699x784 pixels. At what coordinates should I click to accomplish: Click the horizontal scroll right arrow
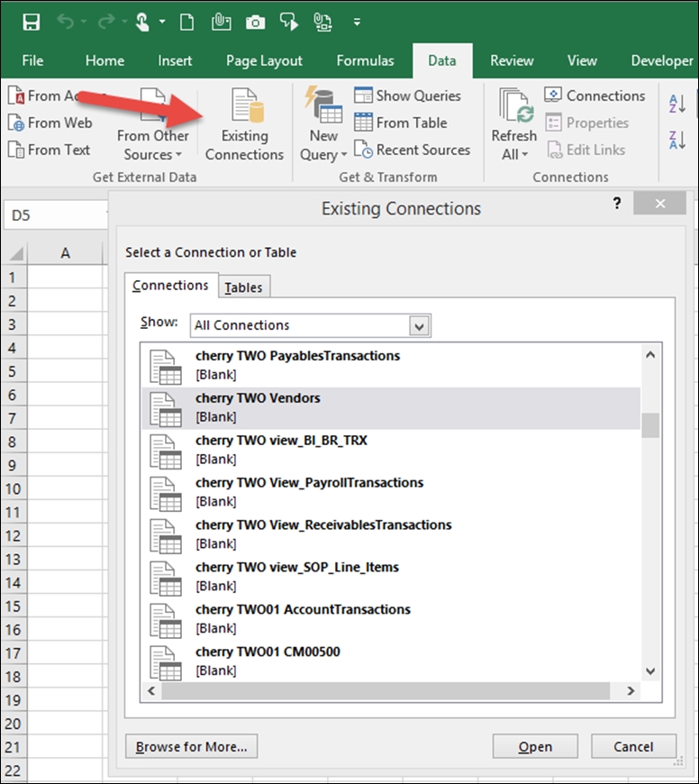[x=631, y=690]
